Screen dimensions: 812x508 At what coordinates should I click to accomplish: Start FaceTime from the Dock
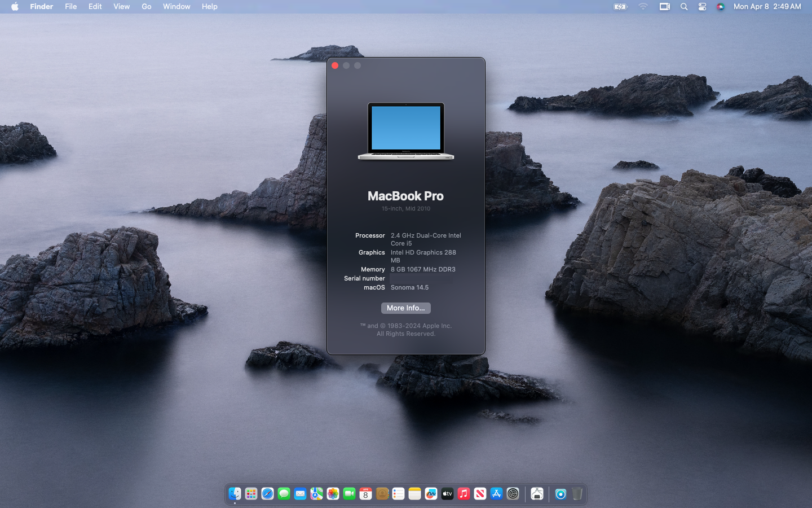coord(350,494)
